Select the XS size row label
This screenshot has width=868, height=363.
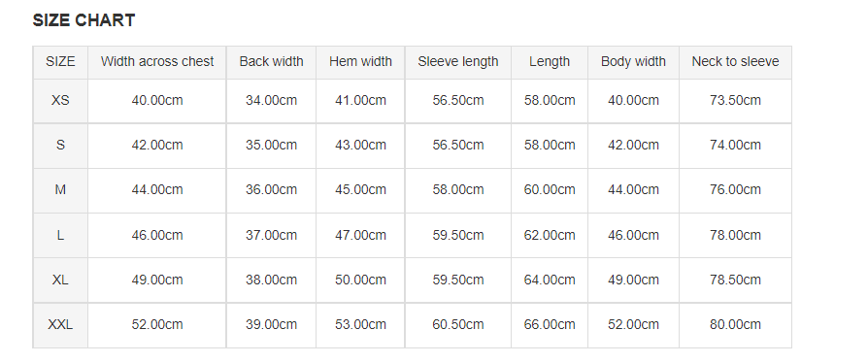[x=60, y=101]
